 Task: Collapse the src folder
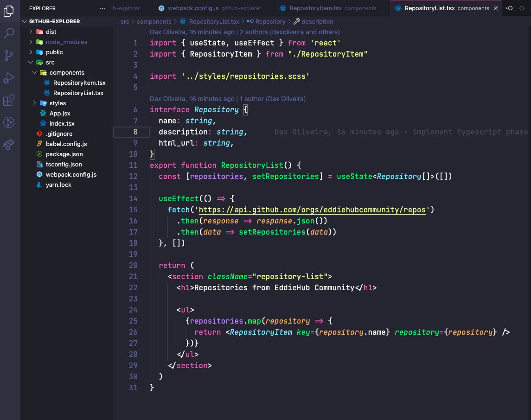click(31, 62)
